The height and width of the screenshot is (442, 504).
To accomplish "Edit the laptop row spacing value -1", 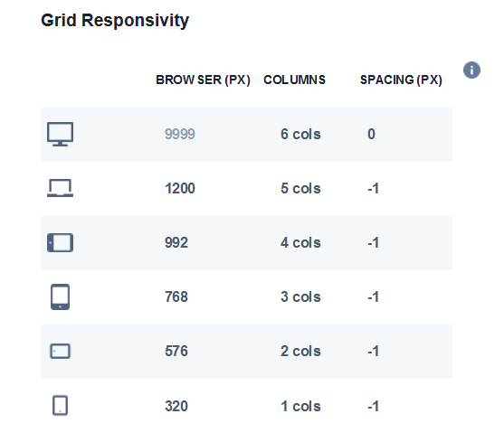I will click(x=374, y=188).
